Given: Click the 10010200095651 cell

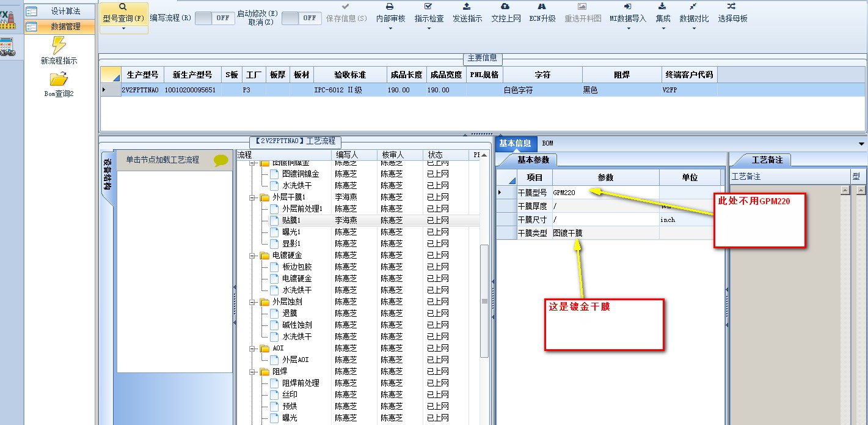Looking at the screenshot, I should (x=192, y=90).
